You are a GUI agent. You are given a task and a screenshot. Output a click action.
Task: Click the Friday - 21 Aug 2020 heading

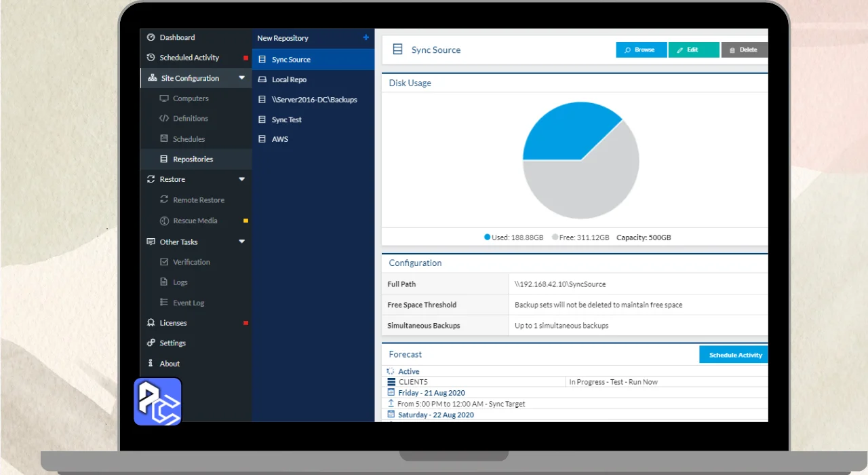click(x=431, y=393)
